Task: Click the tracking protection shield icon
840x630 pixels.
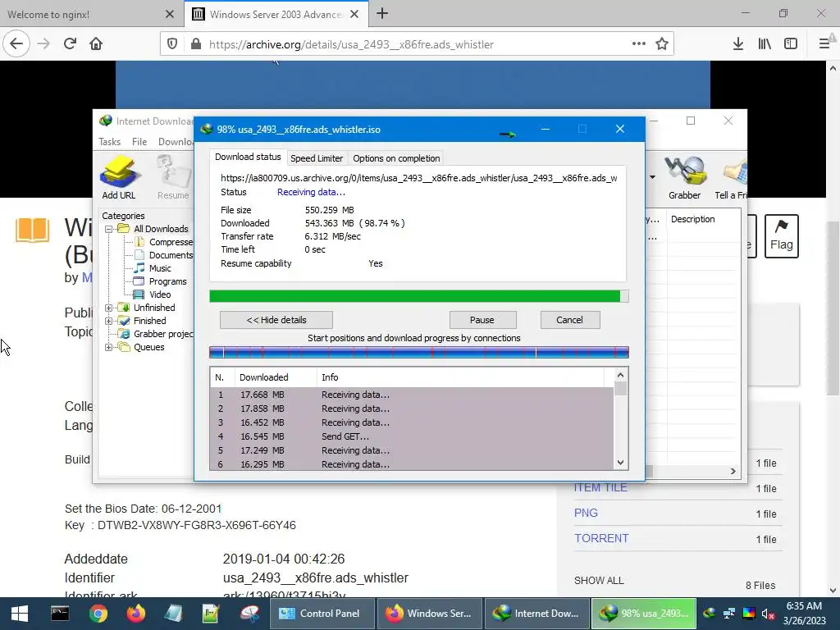Action: coord(172,44)
